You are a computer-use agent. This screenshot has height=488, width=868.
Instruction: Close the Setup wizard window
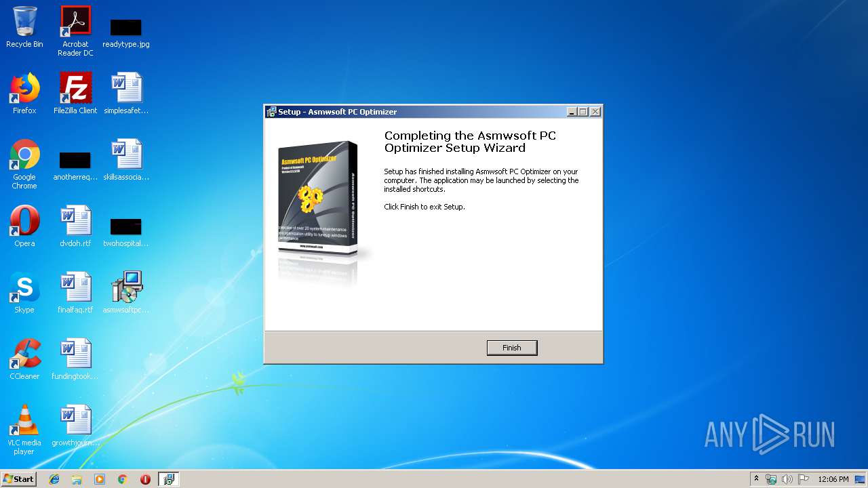[595, 112]
